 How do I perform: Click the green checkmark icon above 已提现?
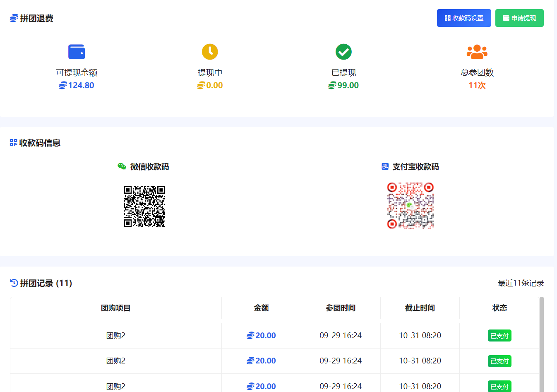point(343,52)
